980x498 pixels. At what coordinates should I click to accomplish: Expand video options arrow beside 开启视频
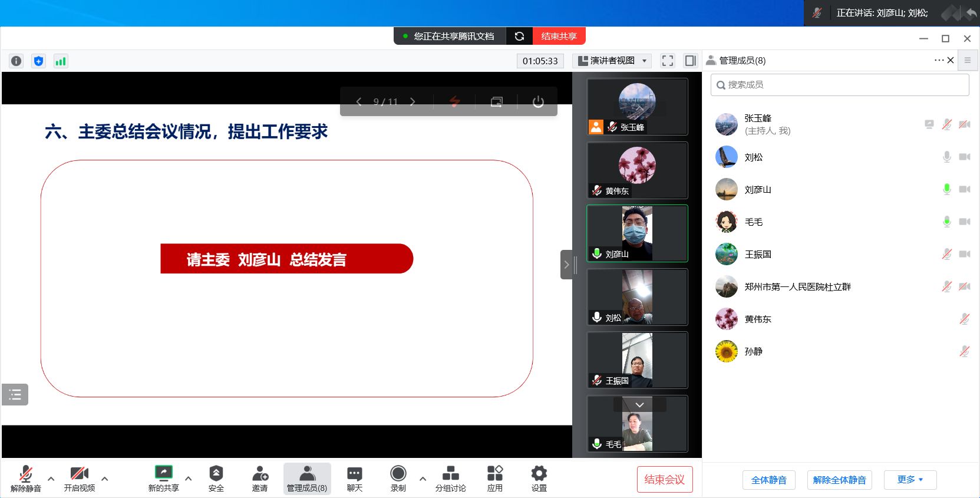pyautogui.click(x=105, y=479)
